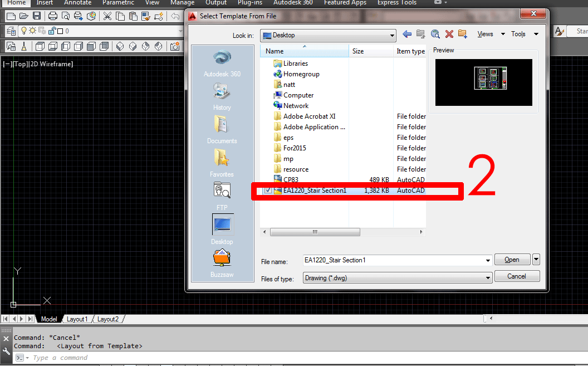Expand the Files of type dropdown
This screenshot has width=588, height=366.
coord(488,277)
